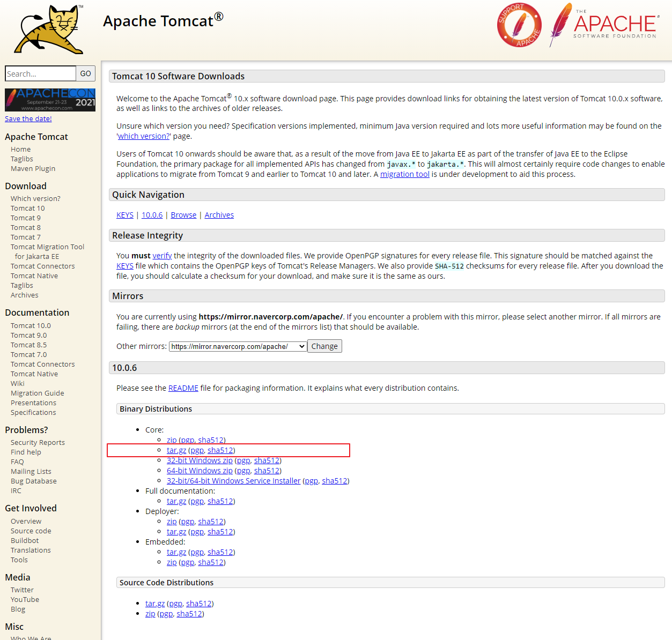Open KEYS link in Quick Navigation
The height and width of the screenshot is (640, 672).
point(125,215)
